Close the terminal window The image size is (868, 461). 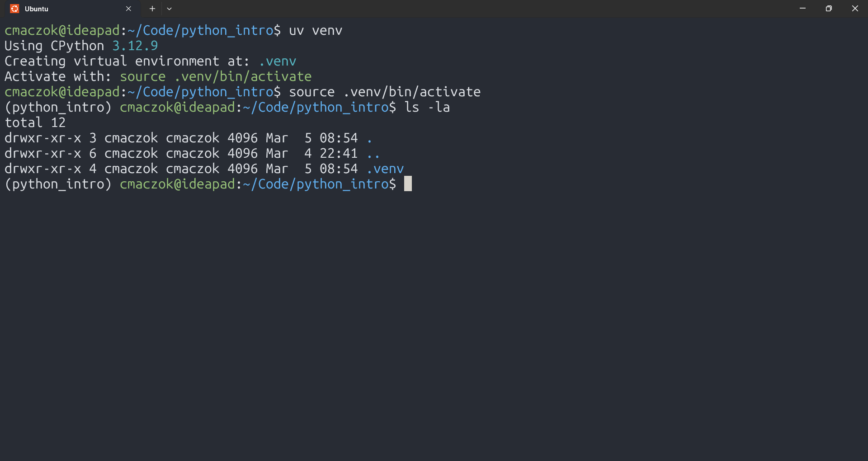point(855,9)
